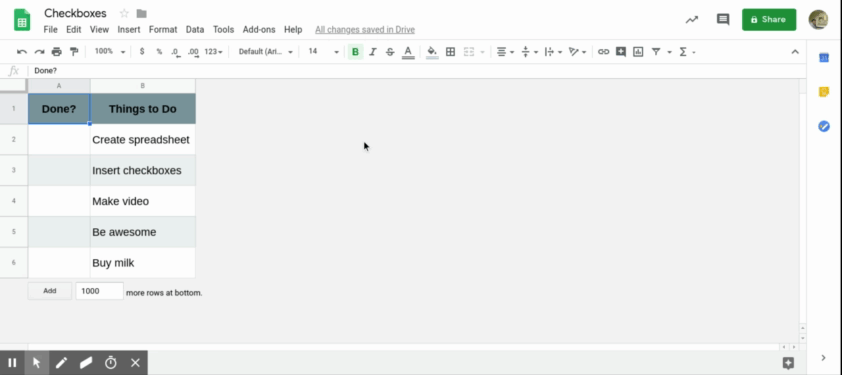Expand filter views dropdown arrow
The image size is (842, 375).
(669, 52)
